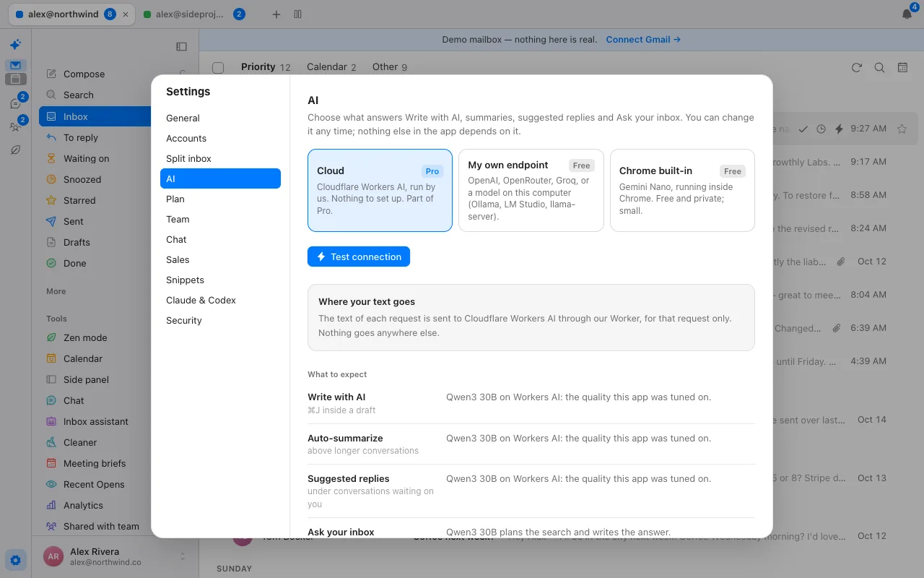This screenshot has width=924, height=578.
Task: Open Accounts settings section
Action: coord(220,138)
